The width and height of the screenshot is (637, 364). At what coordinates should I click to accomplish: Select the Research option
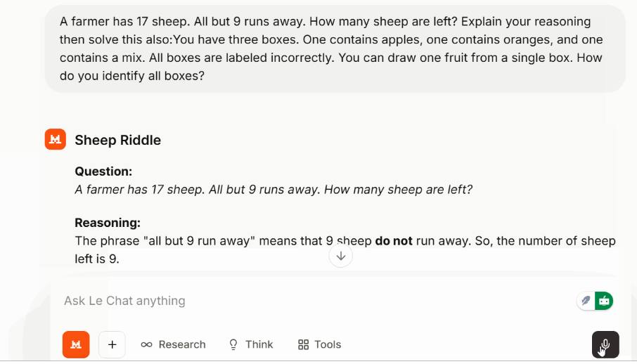tap(181, 344)
